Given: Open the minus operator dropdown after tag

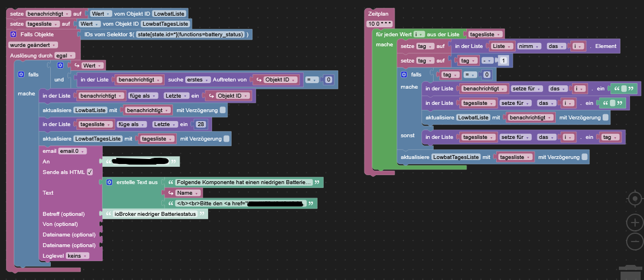Looking at the screenshot, I should tap(488, 61).
